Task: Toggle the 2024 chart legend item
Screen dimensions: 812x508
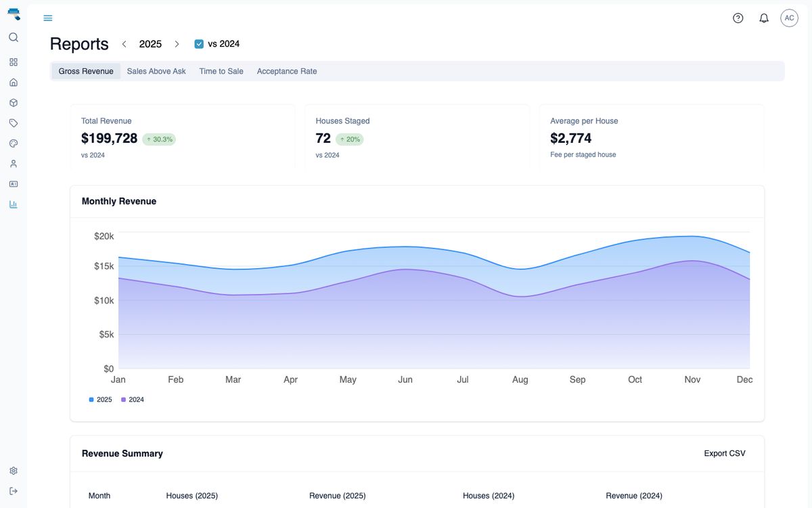Action: (133, 400)
